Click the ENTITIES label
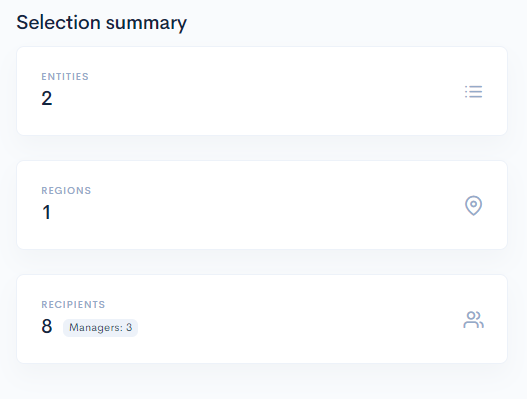This screenshot has height=399, width=527. [x=65, y=77]
